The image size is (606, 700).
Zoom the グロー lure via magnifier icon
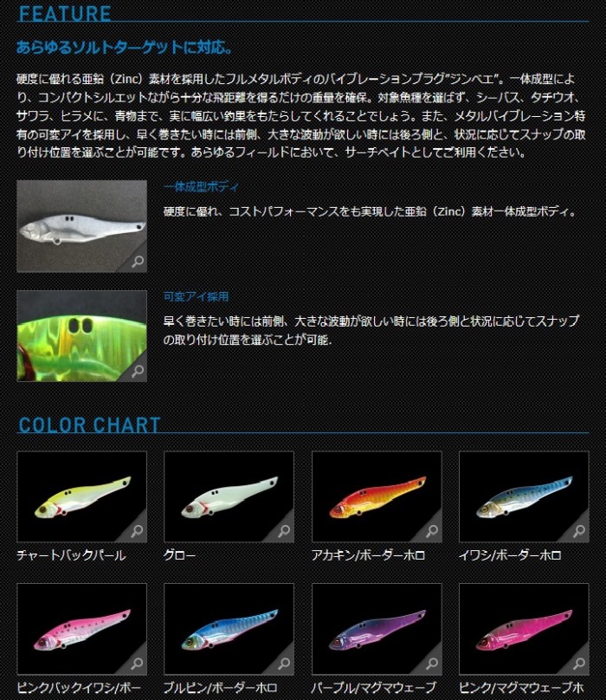[284, 531]
